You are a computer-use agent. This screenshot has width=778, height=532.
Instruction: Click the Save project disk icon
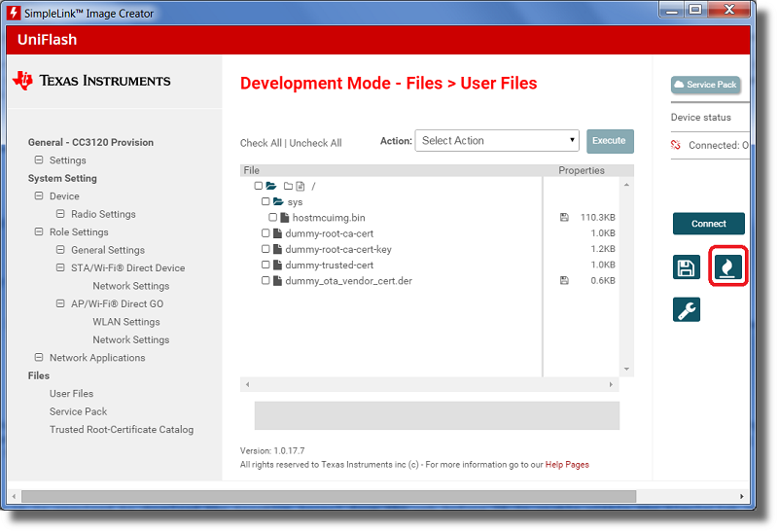(687, 268)
